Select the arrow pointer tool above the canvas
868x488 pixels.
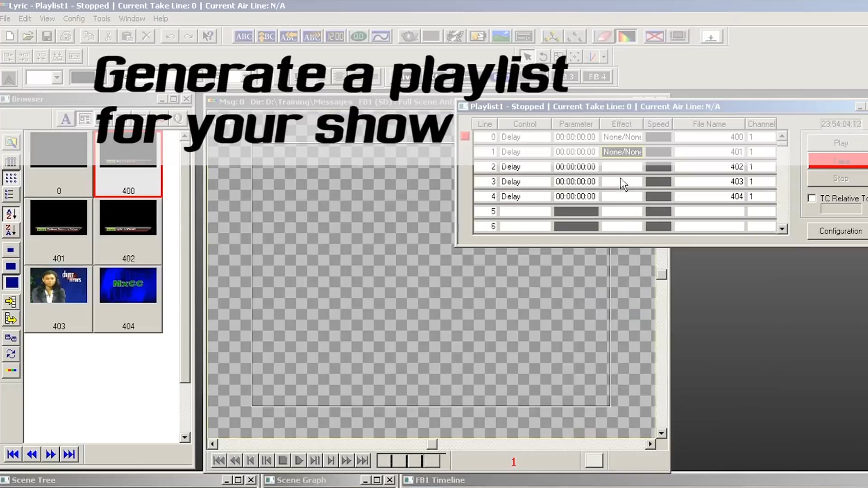(x=528, y=56)
